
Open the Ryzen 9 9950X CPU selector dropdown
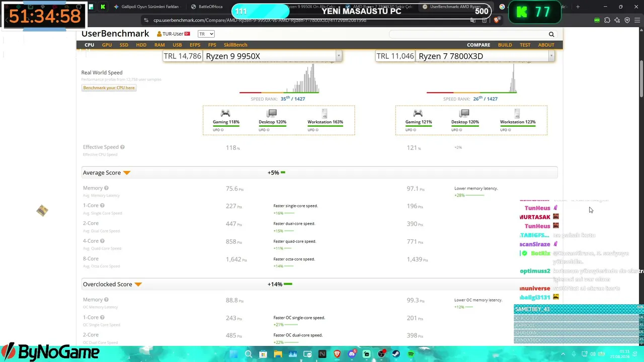[x=339, y=56]
